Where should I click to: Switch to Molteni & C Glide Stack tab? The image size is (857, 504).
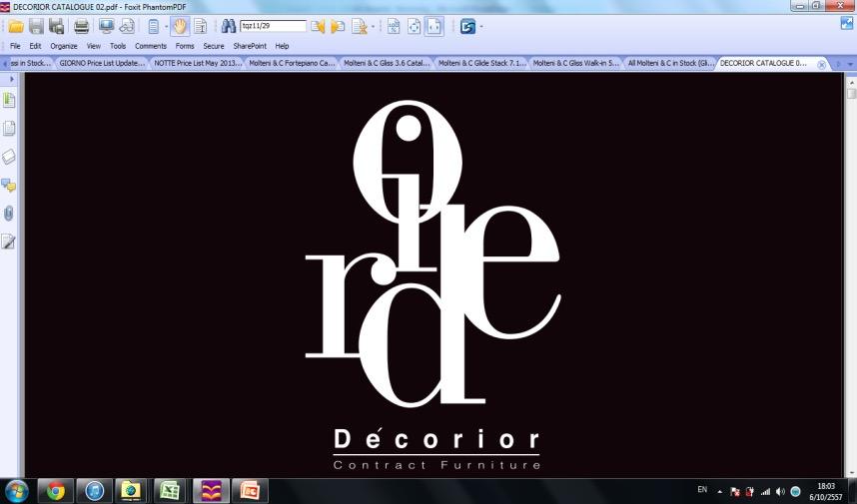[x=481, y=63]
